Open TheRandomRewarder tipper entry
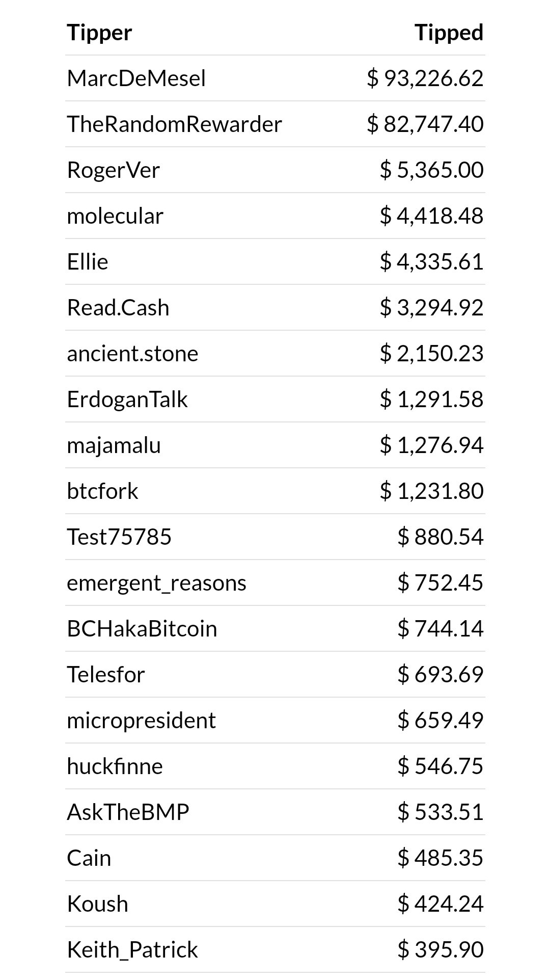The image size is (550, 980). [174, 124]
